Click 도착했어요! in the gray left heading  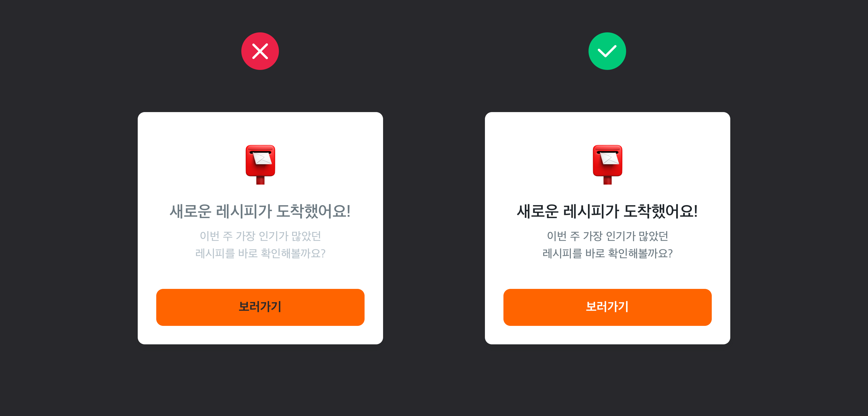pos(313,211)
